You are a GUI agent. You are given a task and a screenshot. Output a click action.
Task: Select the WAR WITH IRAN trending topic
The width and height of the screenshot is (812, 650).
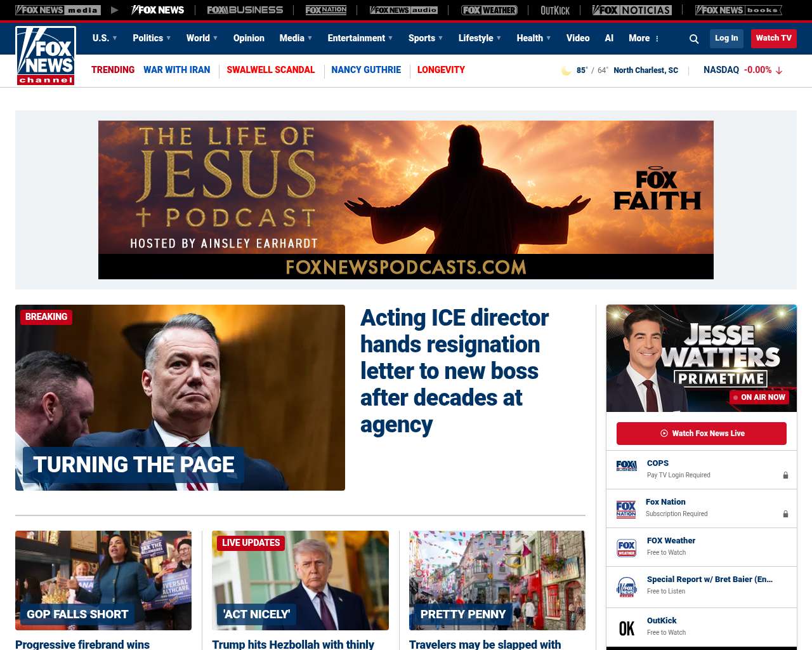click(176, 70)
